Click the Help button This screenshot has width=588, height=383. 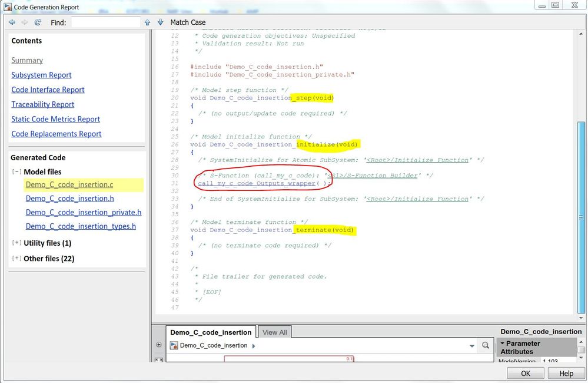tap(566, 373)
